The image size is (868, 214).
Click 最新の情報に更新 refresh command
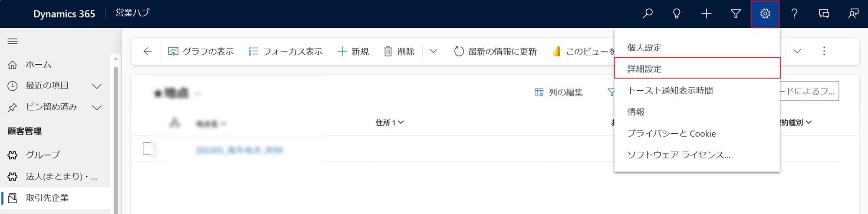(495, 51)
